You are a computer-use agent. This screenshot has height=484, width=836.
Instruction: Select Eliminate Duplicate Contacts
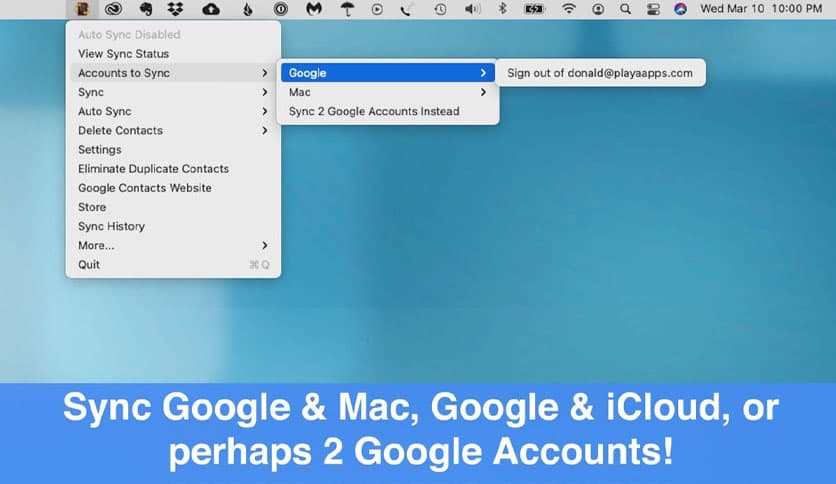[x=173, y=169]
